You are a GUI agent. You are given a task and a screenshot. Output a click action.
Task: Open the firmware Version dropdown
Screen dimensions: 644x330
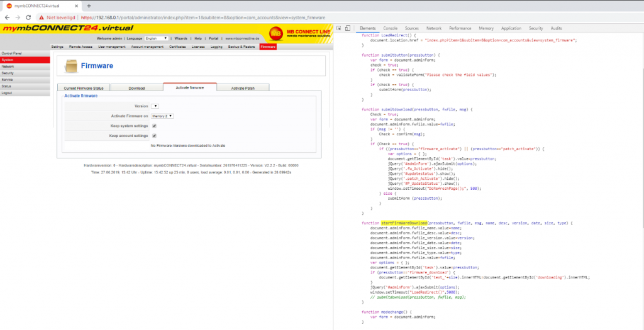(155, 106)
